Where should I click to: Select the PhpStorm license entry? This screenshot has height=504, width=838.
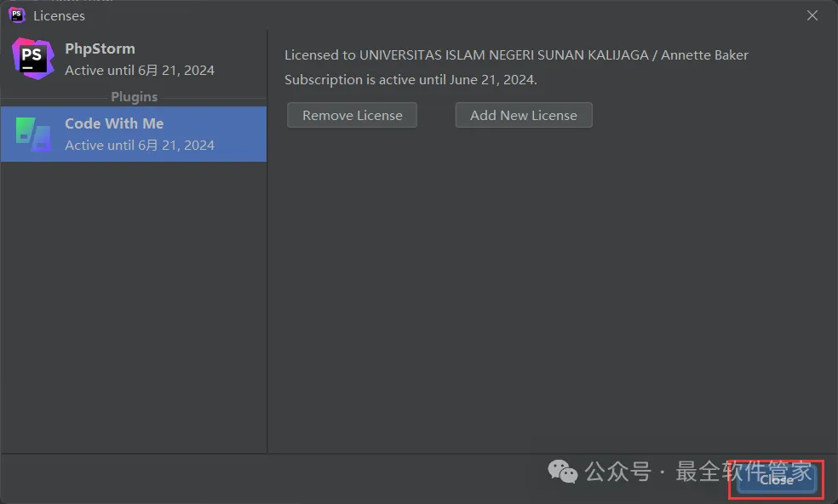pos(134,59)
